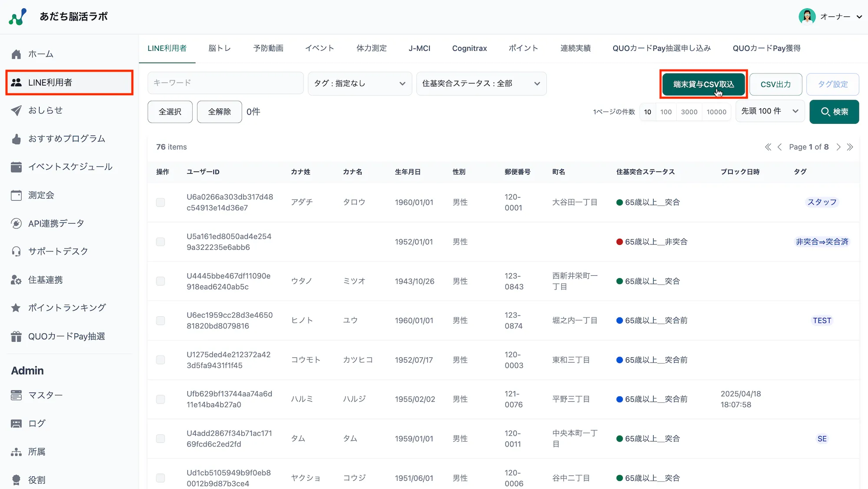Expand 住基突合ステータス:全部 dropdown
The width and height of the screenshot is (868, 489).
[481, 83]
